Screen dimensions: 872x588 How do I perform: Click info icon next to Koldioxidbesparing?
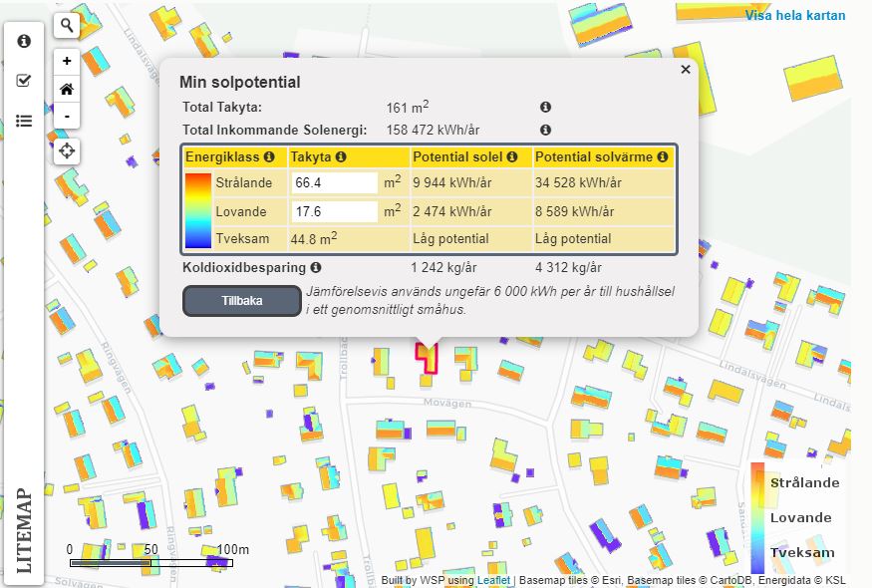pos(316,268)
